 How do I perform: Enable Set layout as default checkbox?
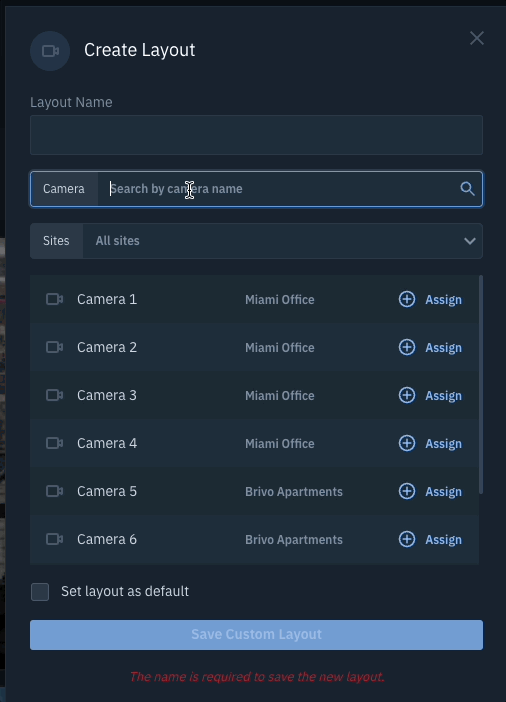[40, 591]
